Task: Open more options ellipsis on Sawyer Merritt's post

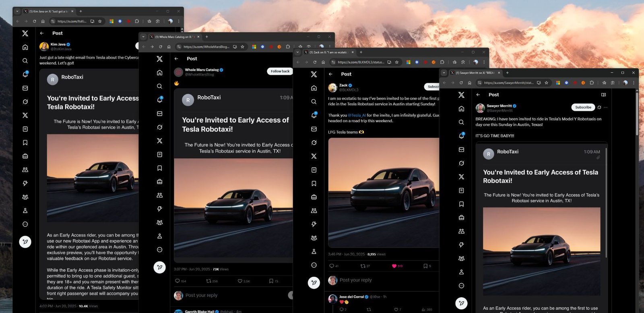Action: click(x=605, y=107)
